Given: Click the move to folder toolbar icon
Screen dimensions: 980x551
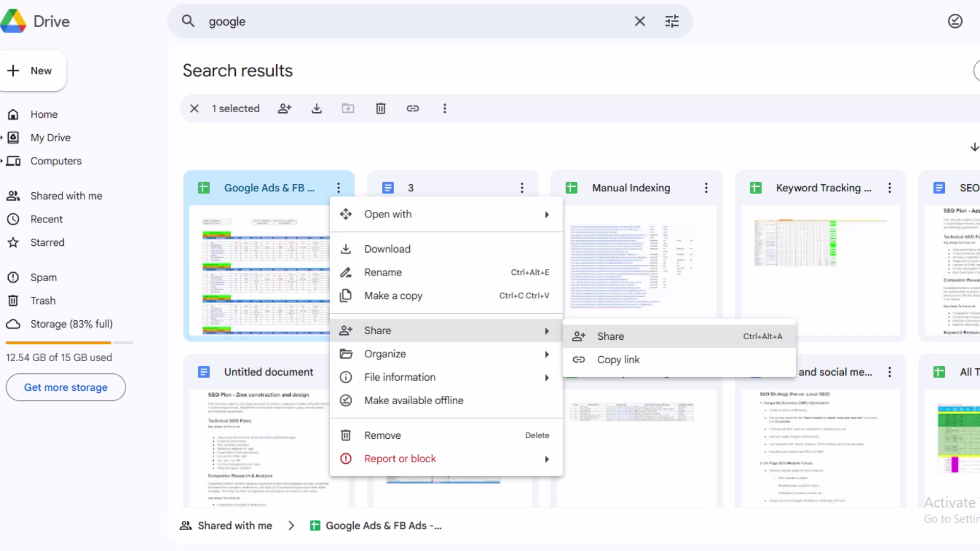Looking at the screenshot, I should [x=348, y=109].
